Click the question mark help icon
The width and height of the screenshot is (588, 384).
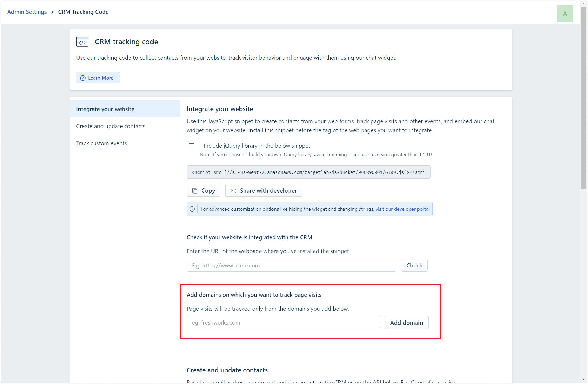pos(83,78)
